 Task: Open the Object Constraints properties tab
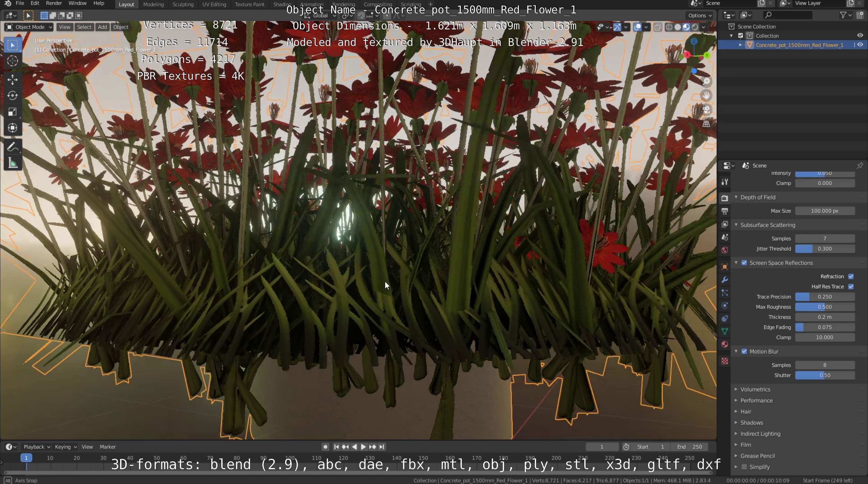pyautogui.click(x=725, y=318)
